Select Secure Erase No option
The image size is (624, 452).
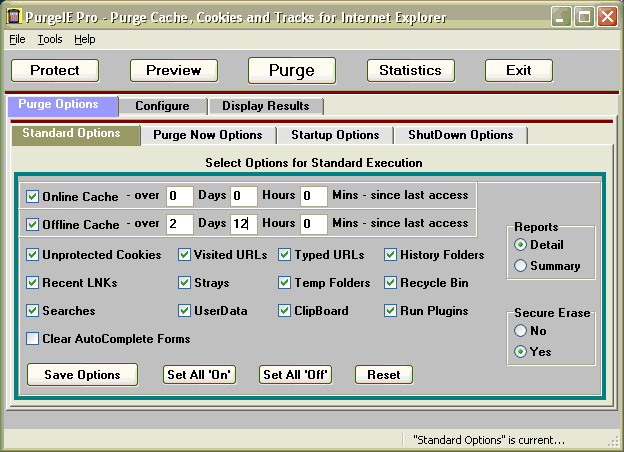click(520, 330)
